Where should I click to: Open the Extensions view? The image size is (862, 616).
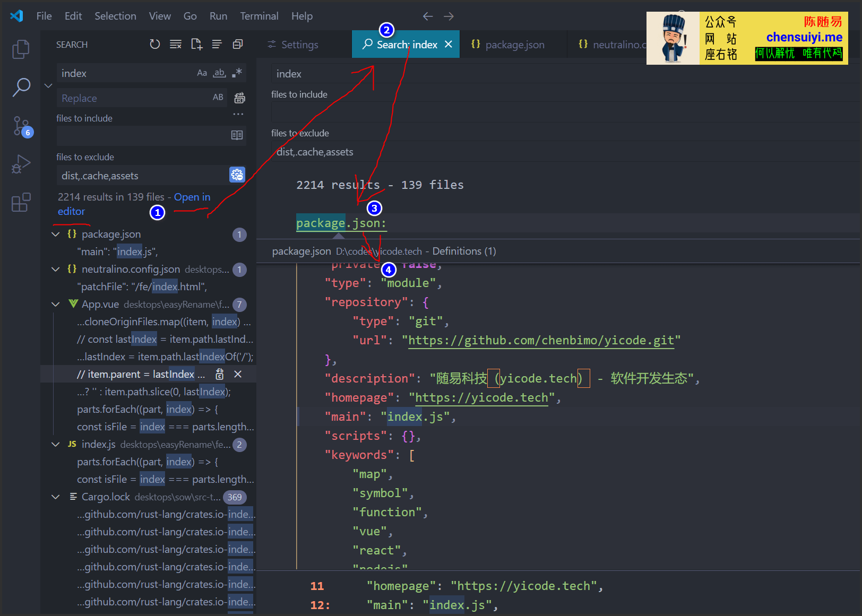pyautogui.click(x=21, y=203)
